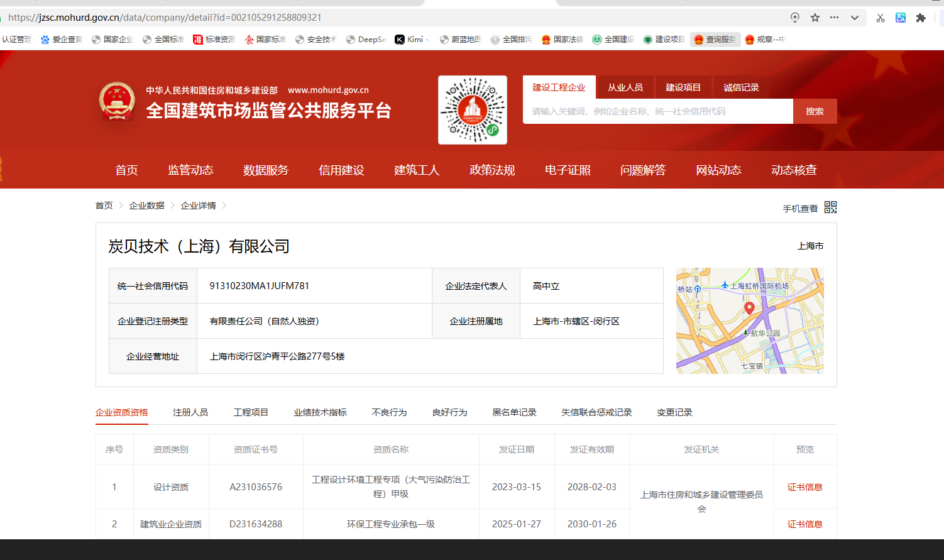The height and width of the screenshot is (560, 944).
Task: Click 企业数据 in the breadcrumb
Action: 146,206
